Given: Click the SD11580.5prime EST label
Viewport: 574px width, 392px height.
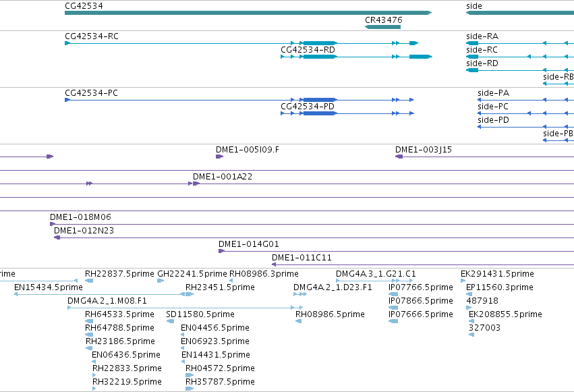Looking at the screenshot, I should click(x=200, y=314).
